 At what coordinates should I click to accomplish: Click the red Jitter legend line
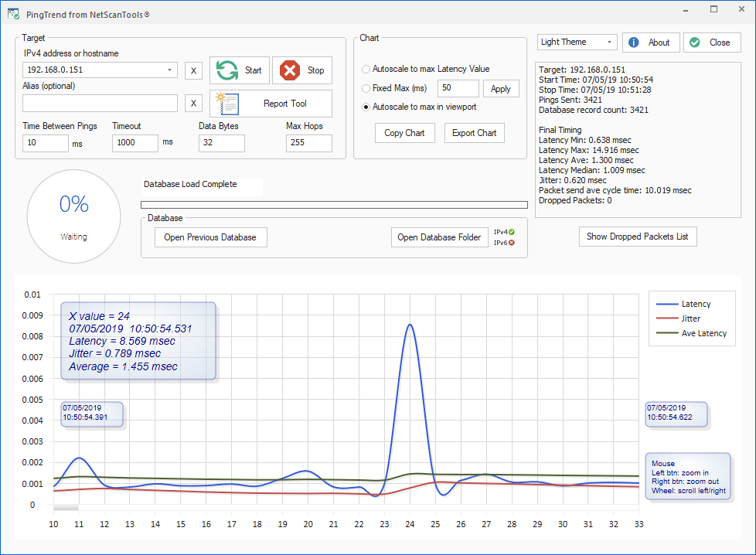coord(667,318)
